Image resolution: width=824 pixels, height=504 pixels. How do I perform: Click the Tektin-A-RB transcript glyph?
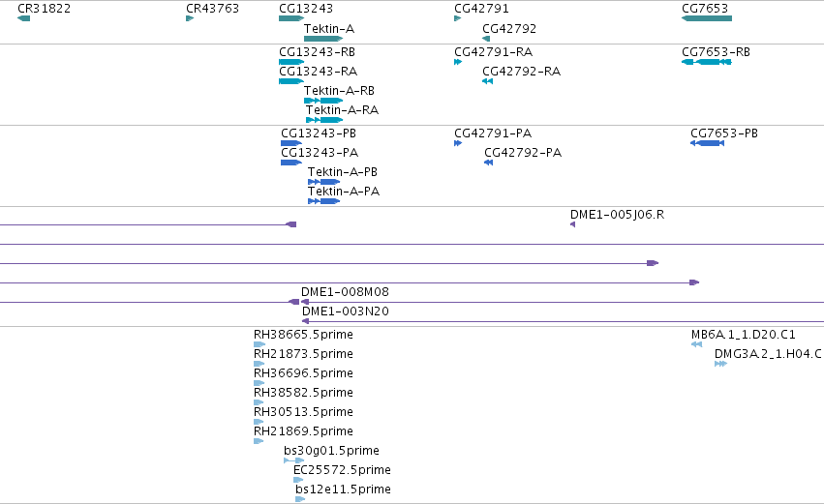click(323, 101)
